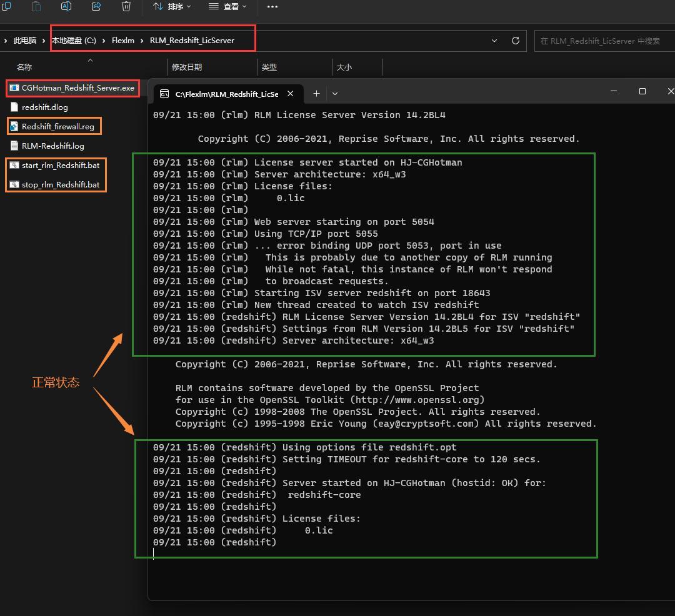Open the 排序 sort dropdown
The image size is (675, 616).
[172, 6]
